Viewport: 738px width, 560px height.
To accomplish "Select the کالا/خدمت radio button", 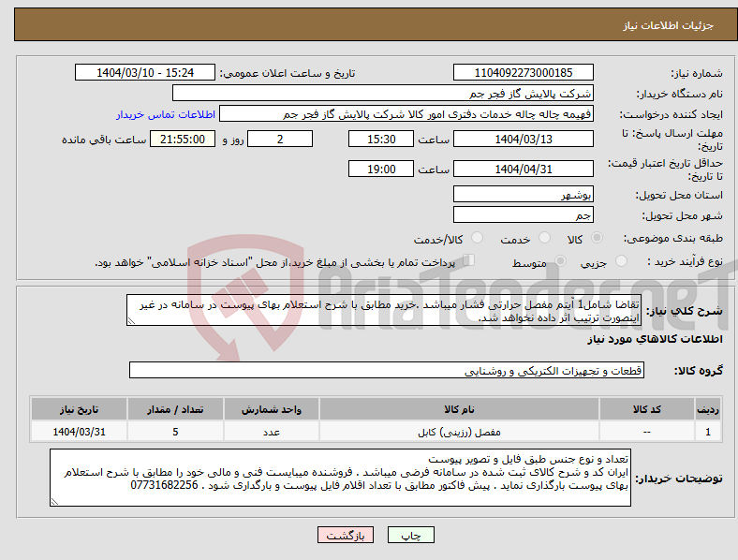I will coord(477,238).
